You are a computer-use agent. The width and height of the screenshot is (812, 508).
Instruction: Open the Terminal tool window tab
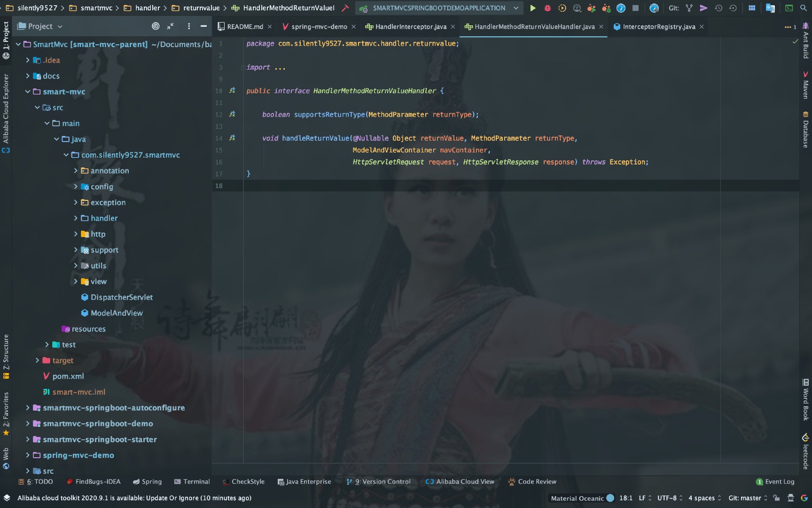[192, 482]
